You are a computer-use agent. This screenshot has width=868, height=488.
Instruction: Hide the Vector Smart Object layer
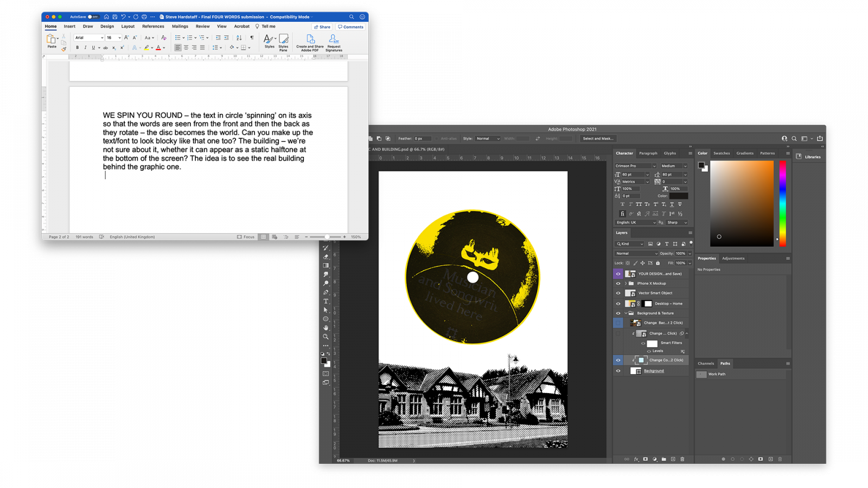(x=618, y=293)
